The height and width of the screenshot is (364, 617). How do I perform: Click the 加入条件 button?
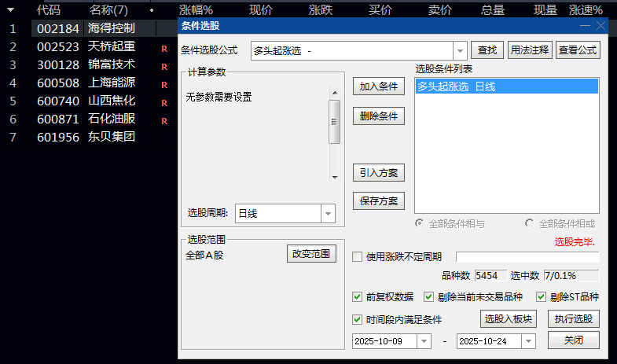[x=379, y=86]
